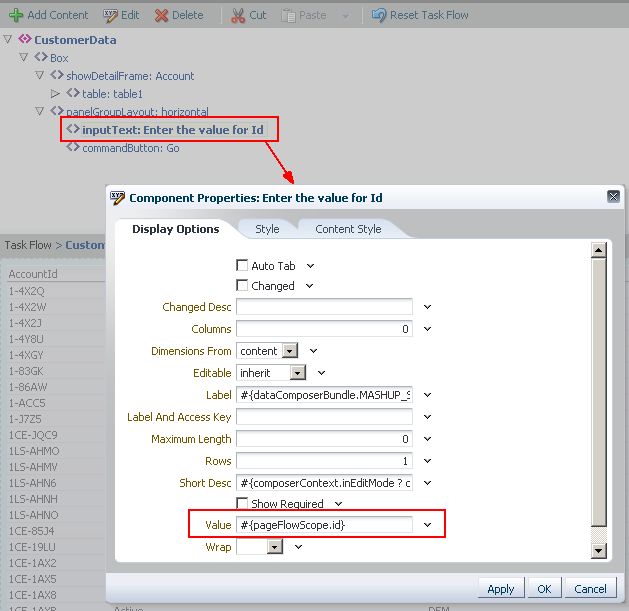Viewport: 629px width, 611px height.
Task: Enable the Auto Tab checkbox
Action: [x=242, y=265]
